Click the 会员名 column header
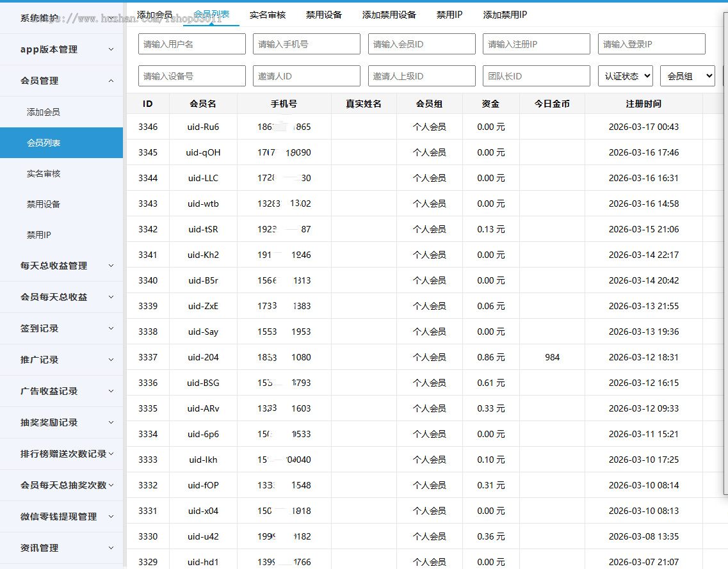728x569 pixels. [x=203, y=104]
